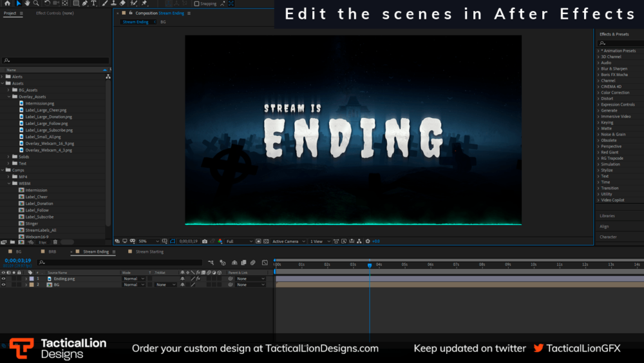Select the Clone Stamp tool
Screen dimensions: 644x363
click(x=114, y=3)
